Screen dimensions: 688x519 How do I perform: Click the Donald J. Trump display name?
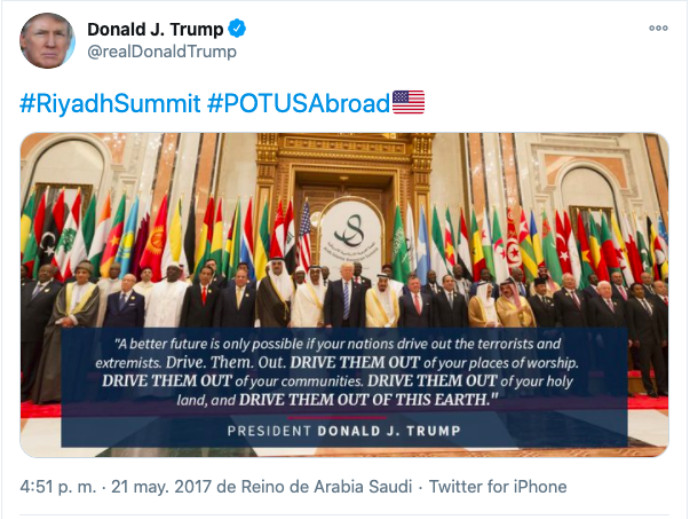click(153, 28)
